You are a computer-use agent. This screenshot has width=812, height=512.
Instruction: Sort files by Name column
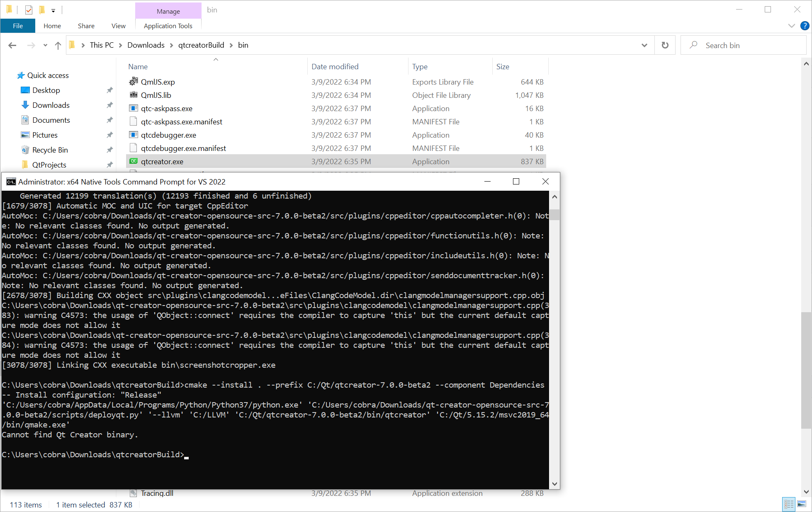(216, 66)
